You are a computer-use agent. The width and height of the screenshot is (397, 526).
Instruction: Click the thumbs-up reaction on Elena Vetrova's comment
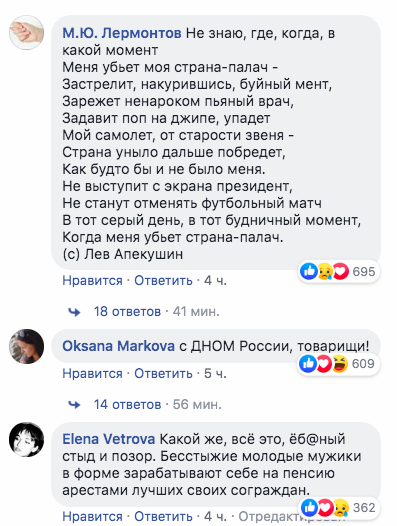309,508
